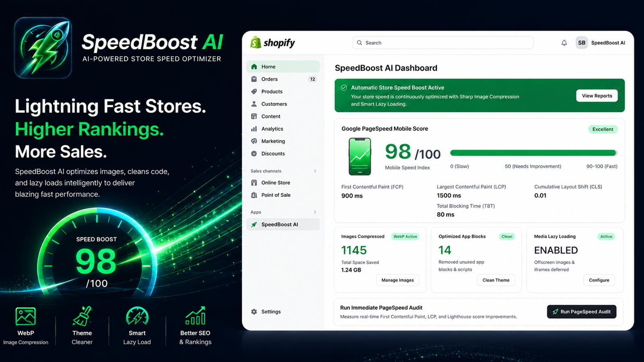Image resolution: width=644 pixels, height=362 pixels.
Task: Select Customers in the sidebar
Action: click(x=283, y=104)
